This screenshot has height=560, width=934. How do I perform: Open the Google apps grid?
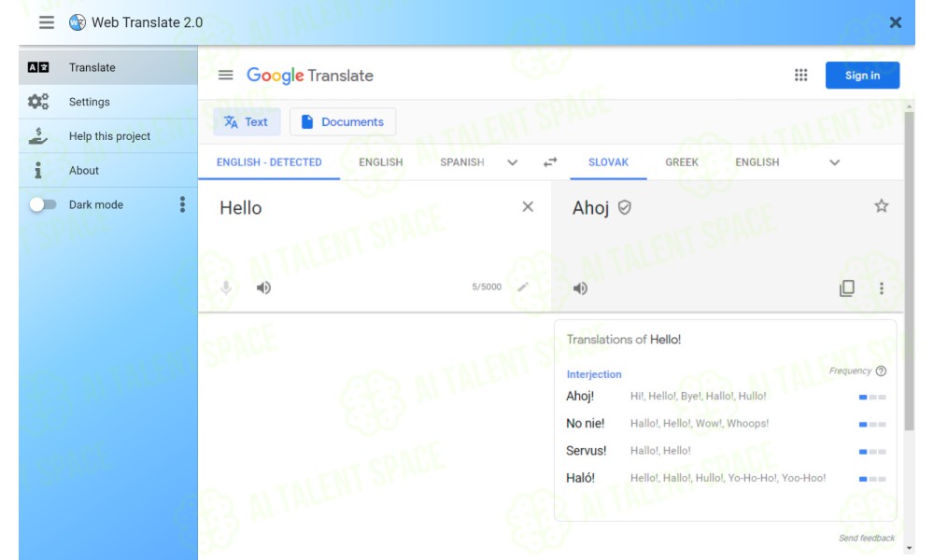(x=800, y=75)
